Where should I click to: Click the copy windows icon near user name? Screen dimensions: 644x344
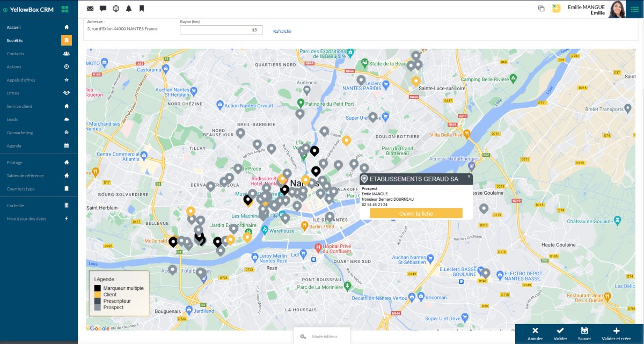tap(541, 9)
